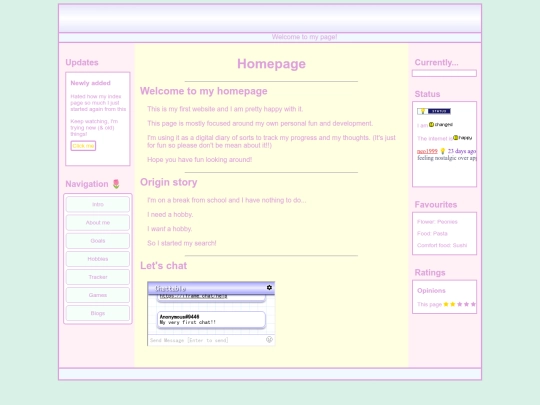Click the status badge with lightbulb

point(434,111)
